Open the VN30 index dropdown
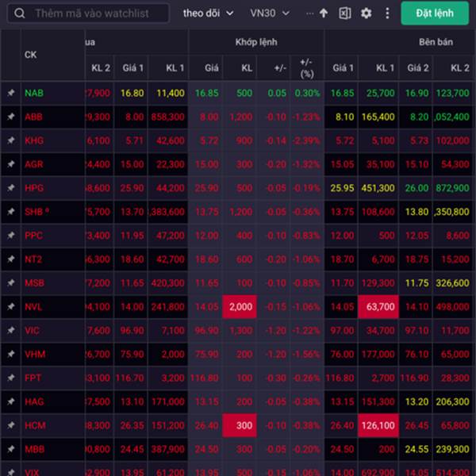This screenshot has width=476, height=476. pyautogui.click(x=270, y=13)
